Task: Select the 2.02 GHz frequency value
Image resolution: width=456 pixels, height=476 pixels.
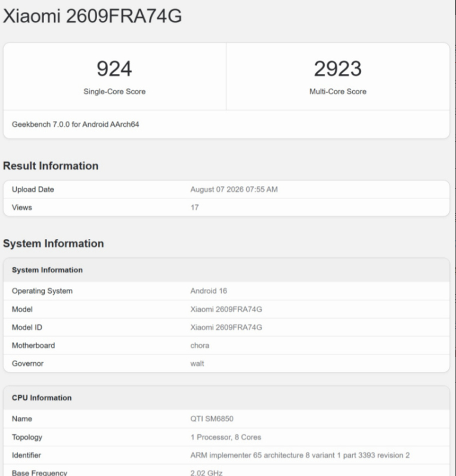Action: (x=206, y=472)
